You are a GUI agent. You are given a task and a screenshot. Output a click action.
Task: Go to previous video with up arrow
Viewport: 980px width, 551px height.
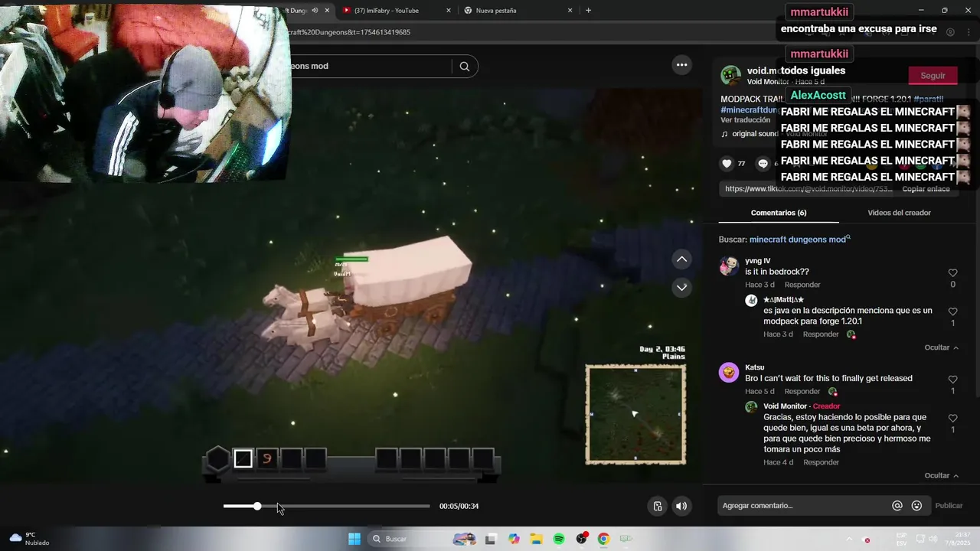[681, 259]
